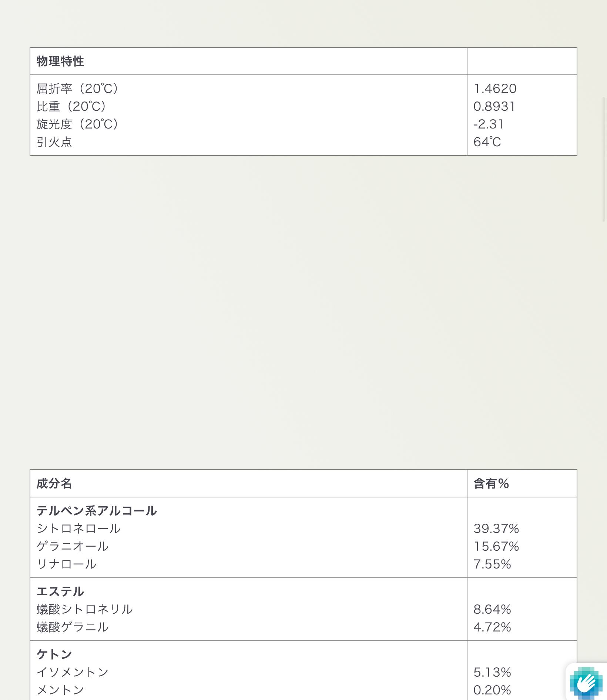Select the flash point value 64℃
Image resolution: width=607 pixels, height=700 pixels.
click(x=487, y=142)
